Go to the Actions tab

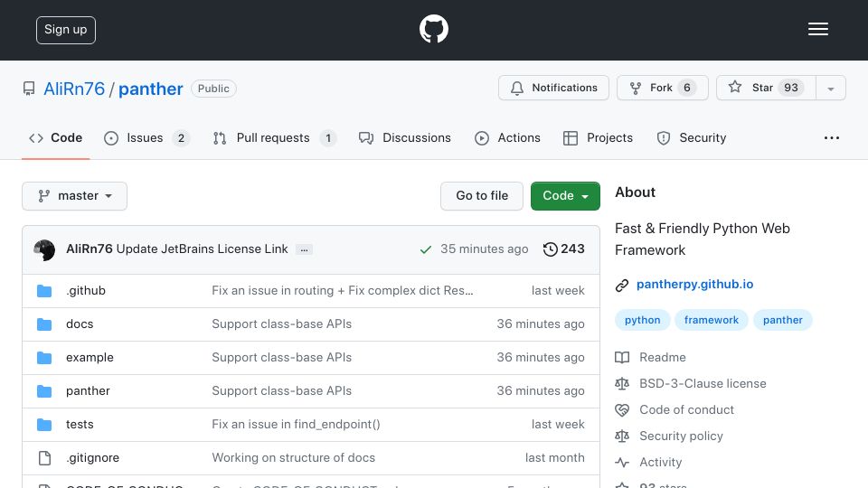507,137
